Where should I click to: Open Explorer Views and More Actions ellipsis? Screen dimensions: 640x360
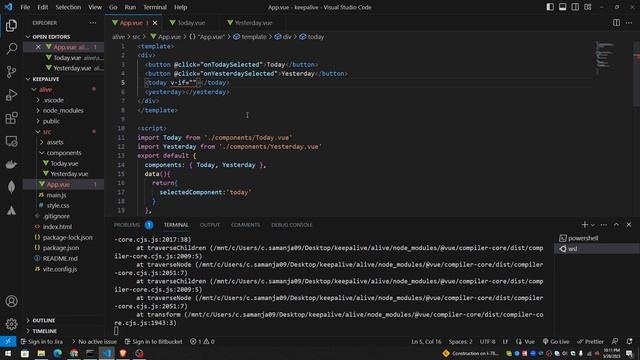pos(93,23)
